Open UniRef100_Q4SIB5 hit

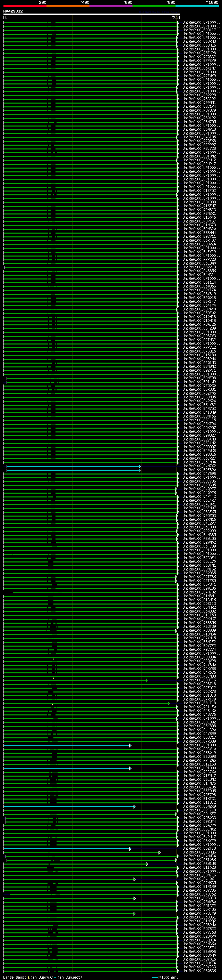tap(199, 137)
